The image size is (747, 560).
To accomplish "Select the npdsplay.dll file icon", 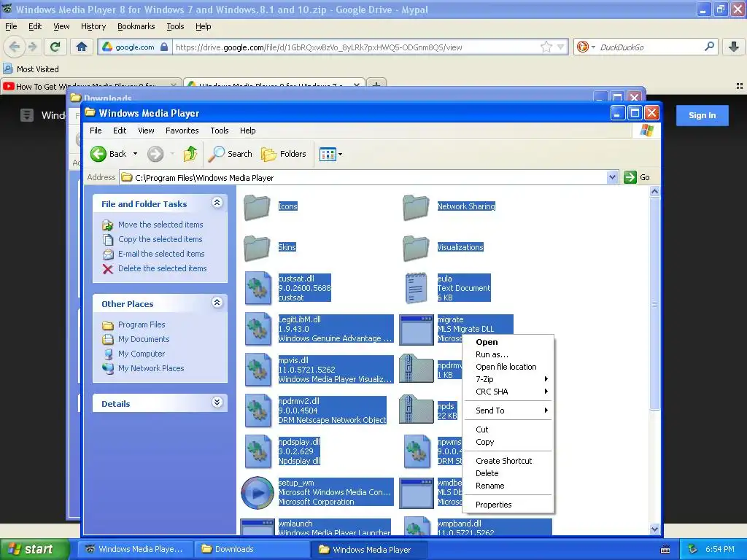I will coord(258,451).
